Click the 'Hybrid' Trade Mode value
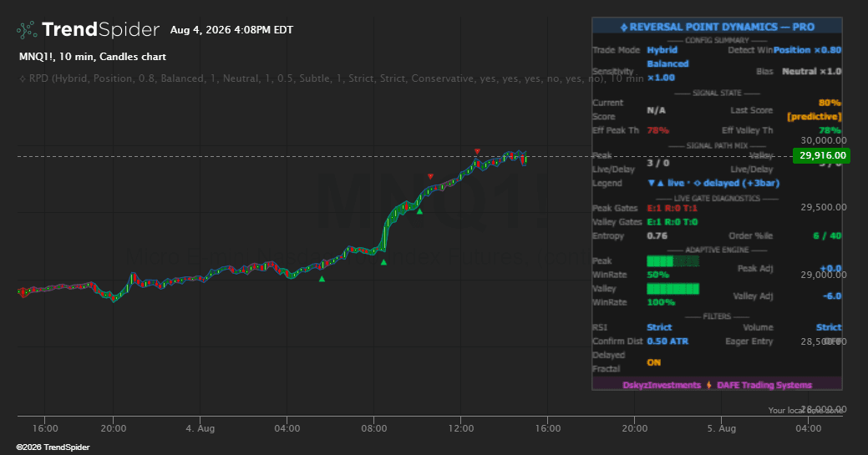This screenshot has height=455, width=868. [x=662, y=50]
